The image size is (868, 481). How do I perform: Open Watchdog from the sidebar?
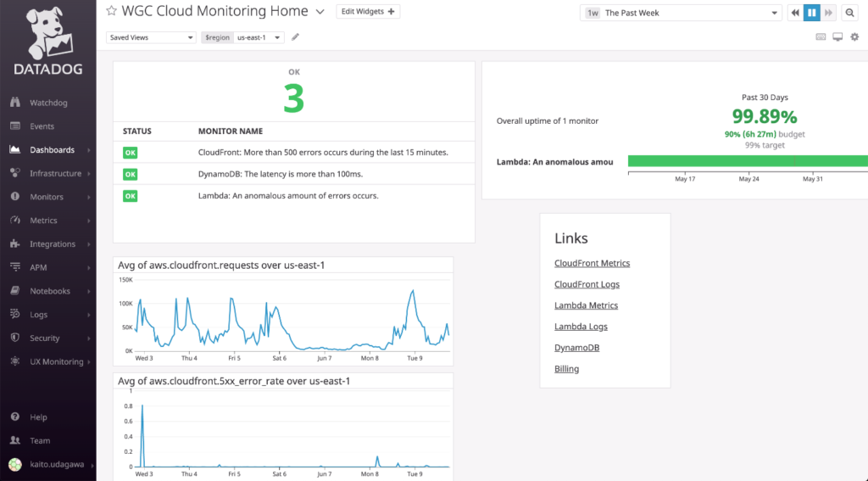click(x=48, y=103)
